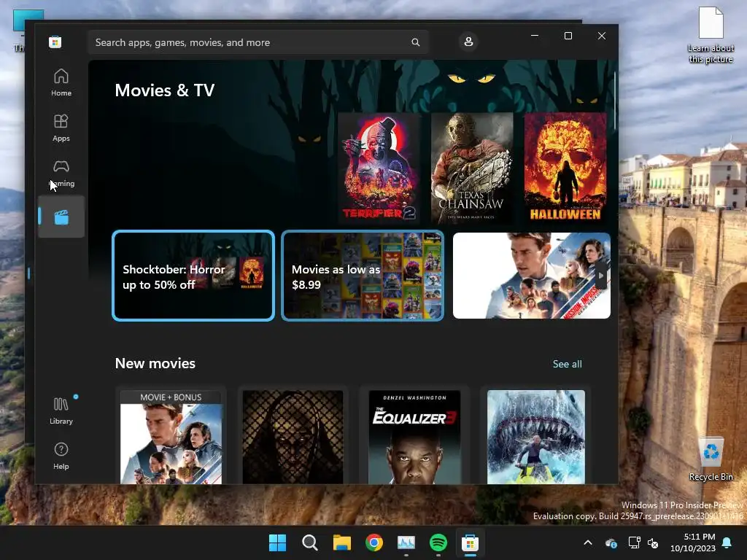Click the Microsoft Store logo icon

(x=55, y=42)
